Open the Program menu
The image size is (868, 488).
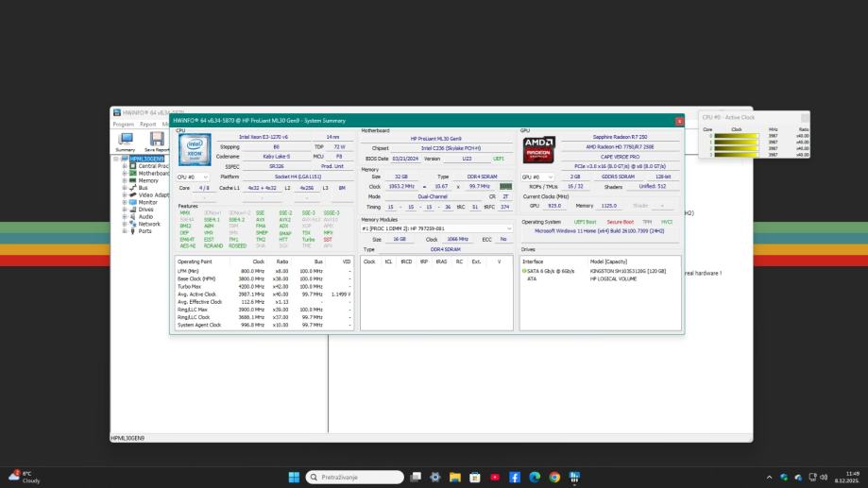coord(124,124)
